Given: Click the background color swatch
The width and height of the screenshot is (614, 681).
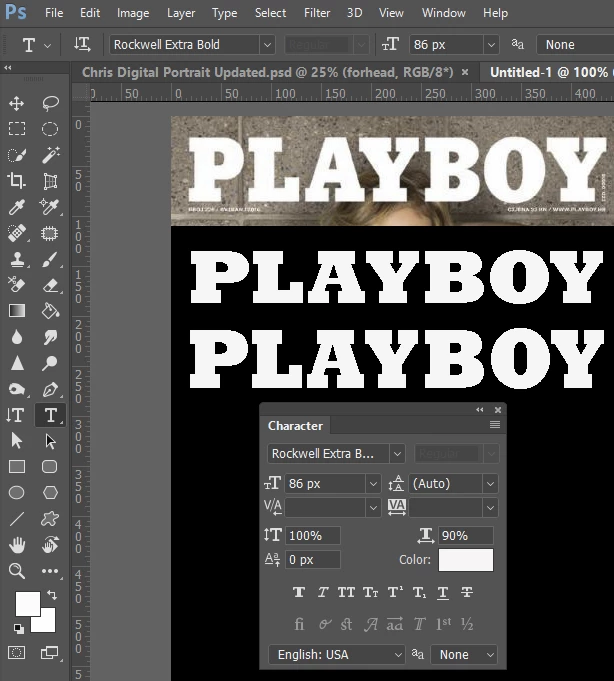Looking at the screenshot, I should [x=46, y=622].
